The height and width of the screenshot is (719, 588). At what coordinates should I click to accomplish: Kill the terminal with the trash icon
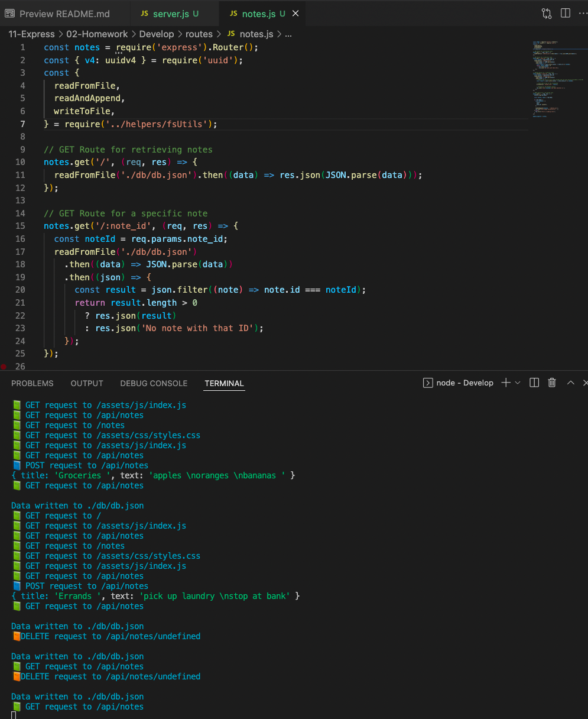[552, 383]
